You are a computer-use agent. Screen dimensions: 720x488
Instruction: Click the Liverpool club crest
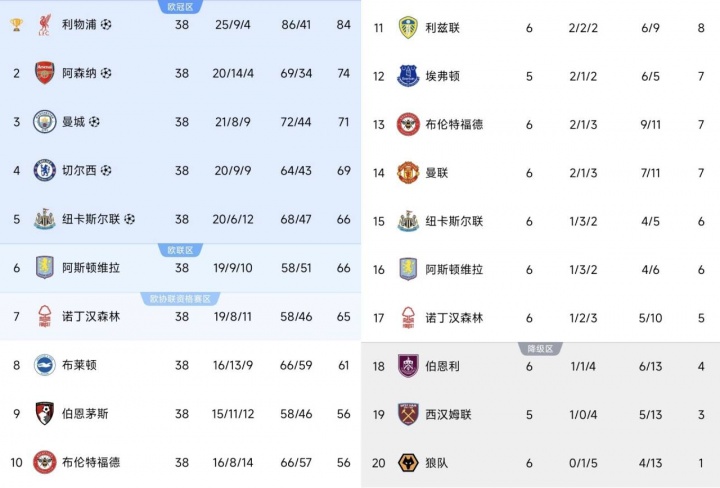coord(44,24)
